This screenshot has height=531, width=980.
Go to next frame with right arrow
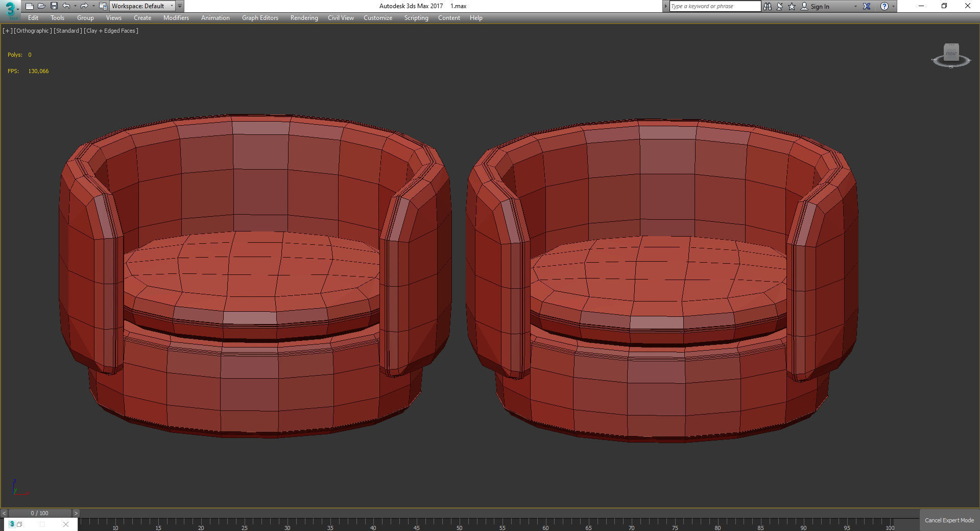76,513
